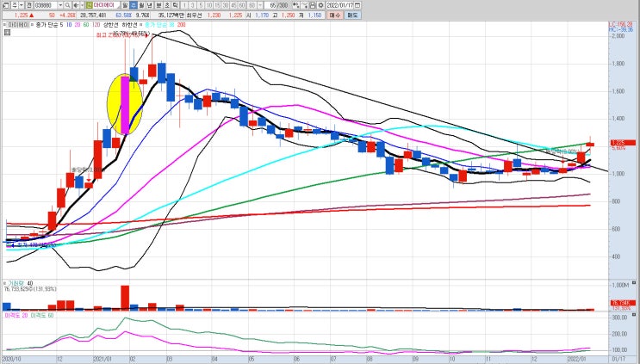
Task: Click the 하한선 lower band label
Action: point(128,24)
